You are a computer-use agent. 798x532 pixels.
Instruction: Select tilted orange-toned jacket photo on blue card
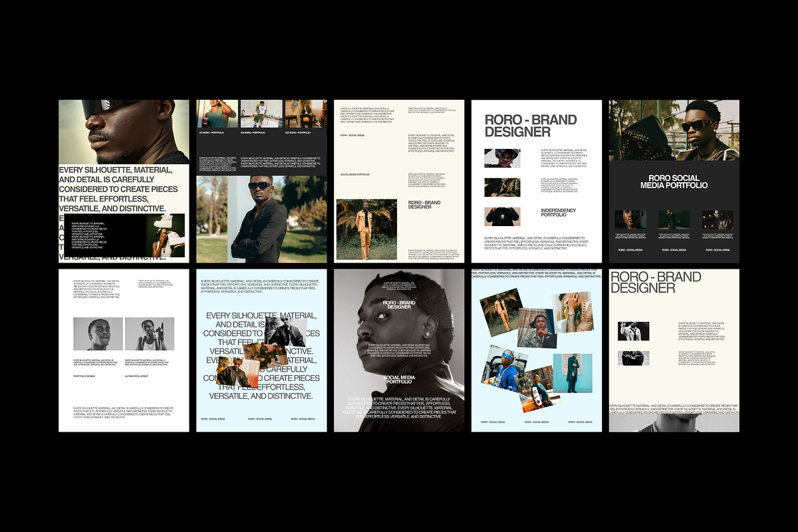pos(237,372)
